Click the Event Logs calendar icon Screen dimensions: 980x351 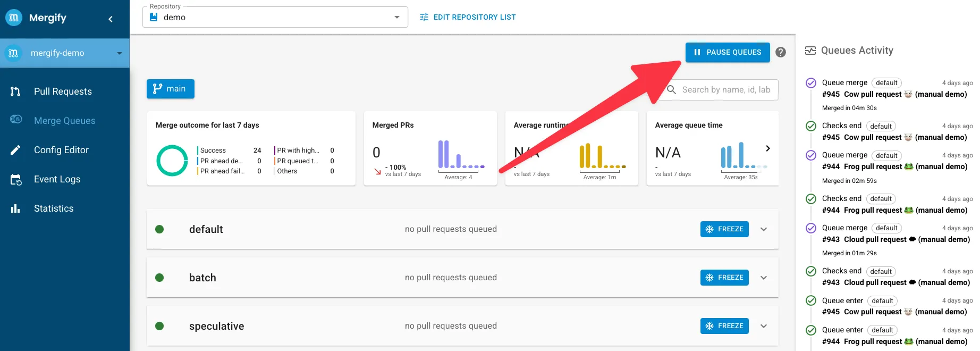click(x=16, y=180)
